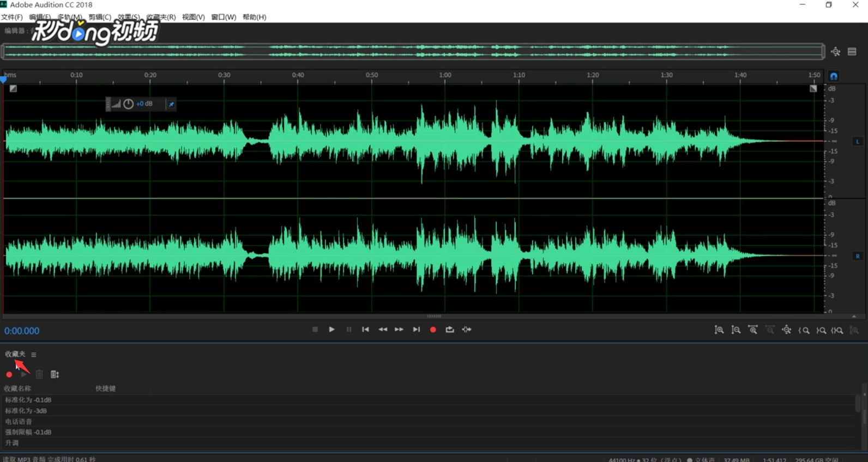Zoom in amplitude
Screen dimensions: 868x462
pos(719,330)
